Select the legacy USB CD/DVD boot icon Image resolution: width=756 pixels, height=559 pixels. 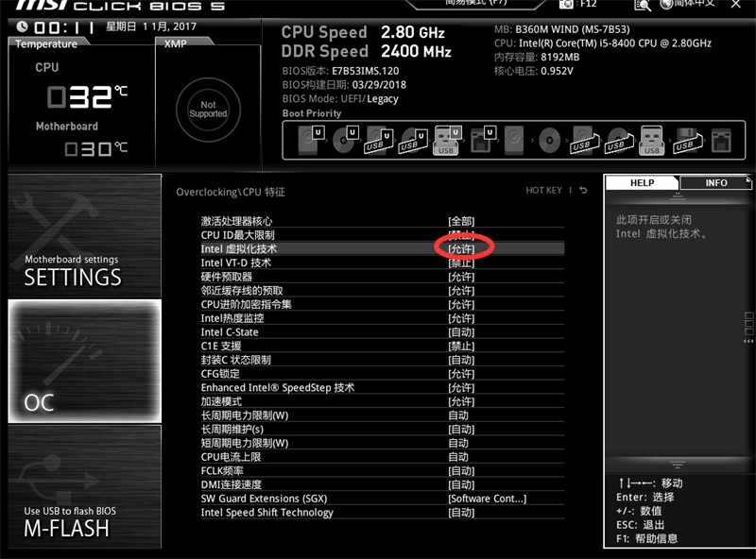619,141
